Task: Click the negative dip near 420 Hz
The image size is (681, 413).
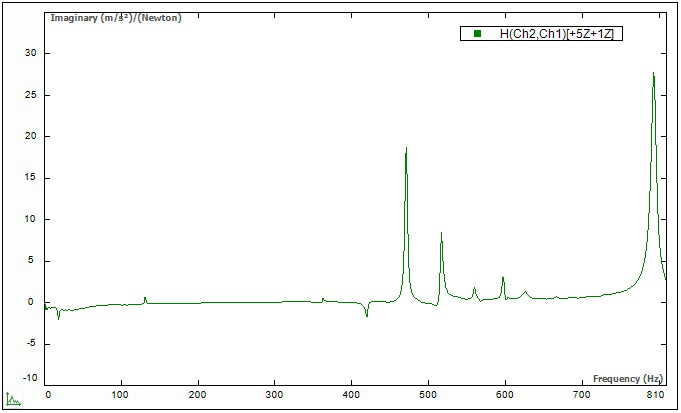Action: click(x=367, y=316)
